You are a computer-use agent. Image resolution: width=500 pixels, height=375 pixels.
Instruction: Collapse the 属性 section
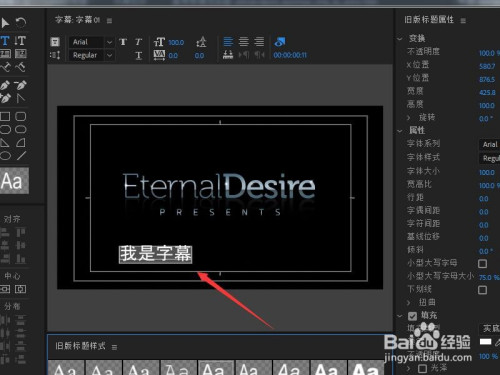coord(400,131)
